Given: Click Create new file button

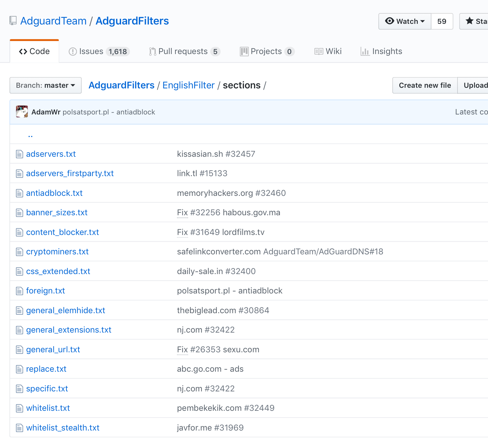Looking at the screenshot, I should [x=425, y=85].
